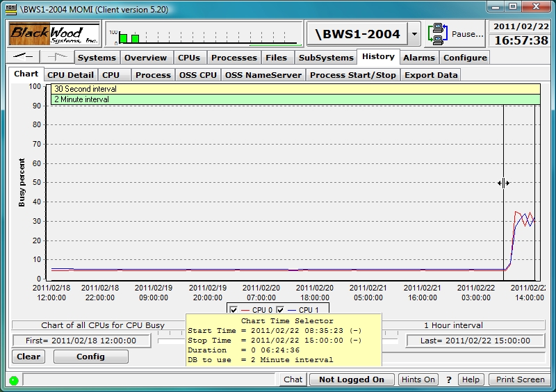556x392 pixels.
Task: Select the 30 Second interval bar
Action: pyautogui.click(x=296, y=89)
